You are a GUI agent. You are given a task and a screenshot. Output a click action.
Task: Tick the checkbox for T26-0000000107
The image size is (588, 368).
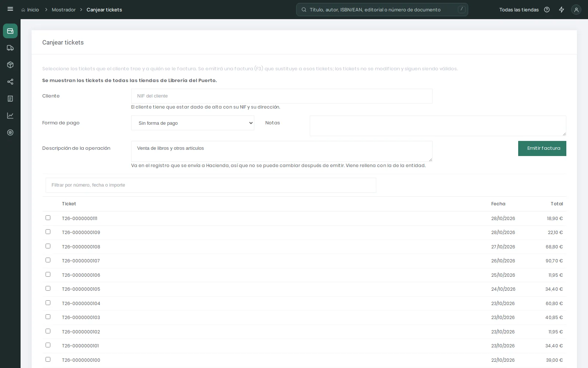pyautogui.click(x=48, y=260)
